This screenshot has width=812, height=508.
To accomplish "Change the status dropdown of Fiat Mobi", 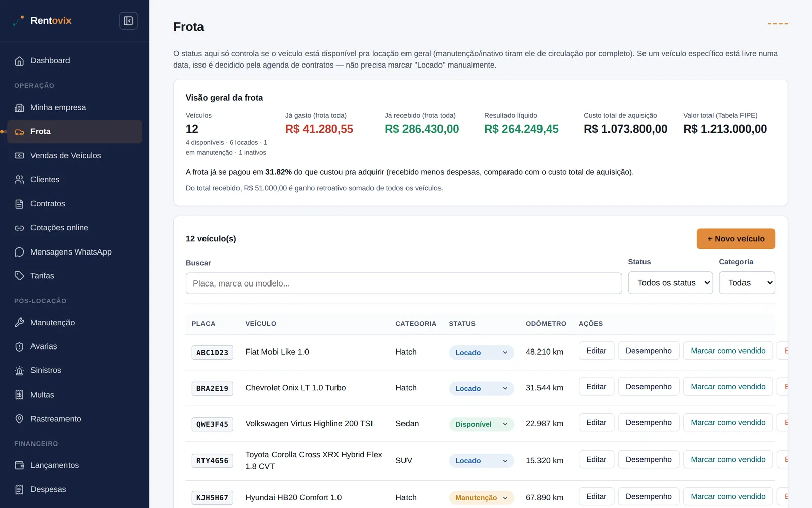I will [481, 353].
